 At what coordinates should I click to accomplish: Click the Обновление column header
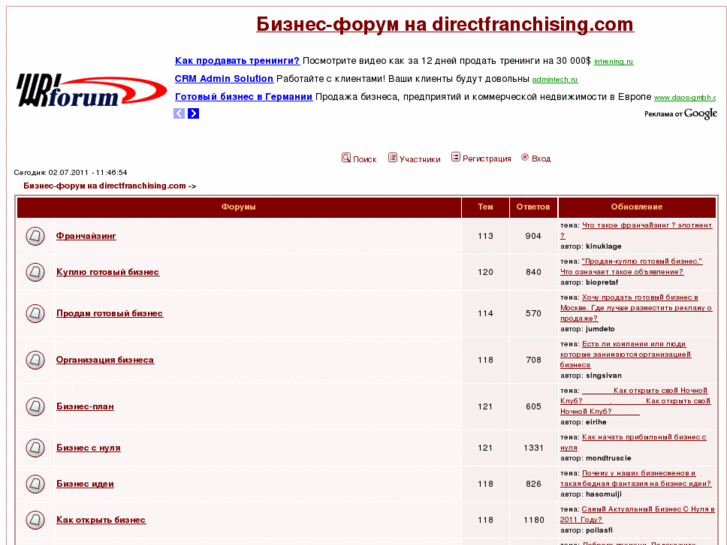coord(637,207)
